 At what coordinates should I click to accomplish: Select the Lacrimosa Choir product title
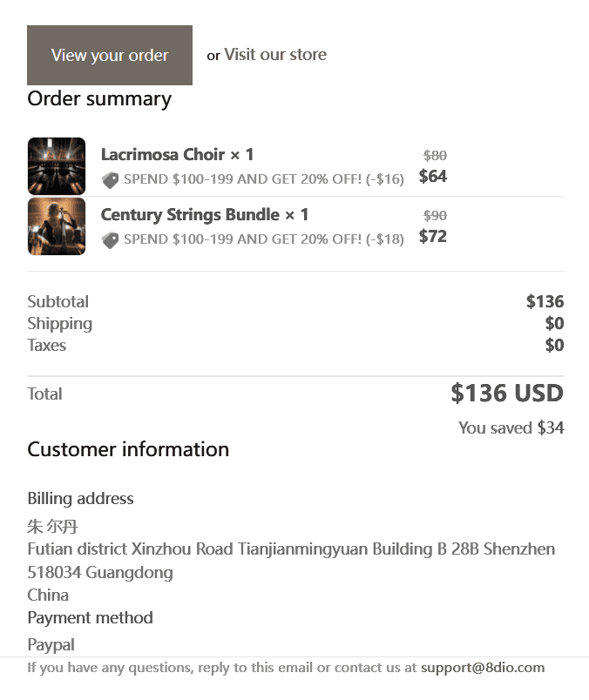click(177, 155)
